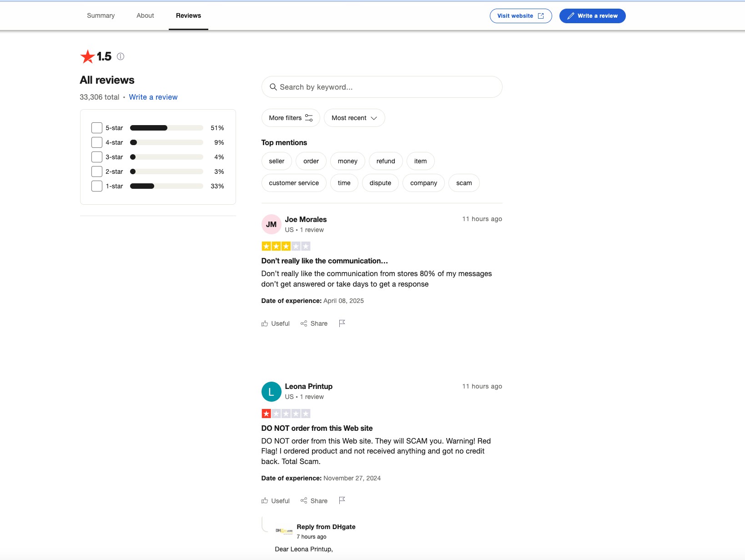Click share icon under Leona Printup review
The width and height of the screenshot is (745, 560).
click(304, 501)
